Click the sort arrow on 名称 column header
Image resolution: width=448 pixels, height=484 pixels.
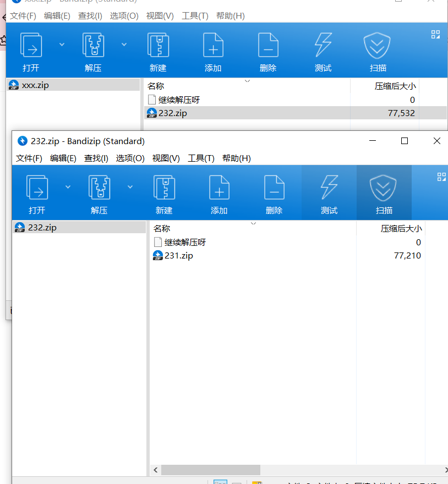(x=253, y=223)
